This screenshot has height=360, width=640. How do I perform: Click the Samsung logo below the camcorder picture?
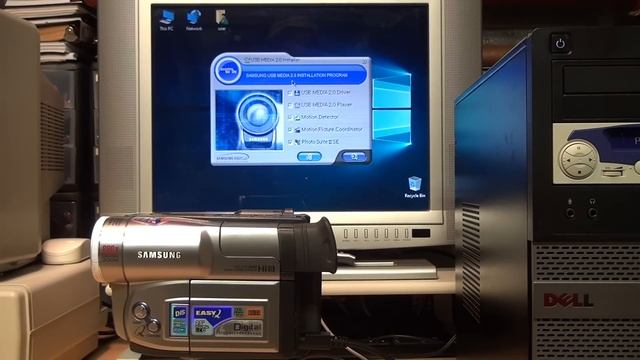click(232, 157)
